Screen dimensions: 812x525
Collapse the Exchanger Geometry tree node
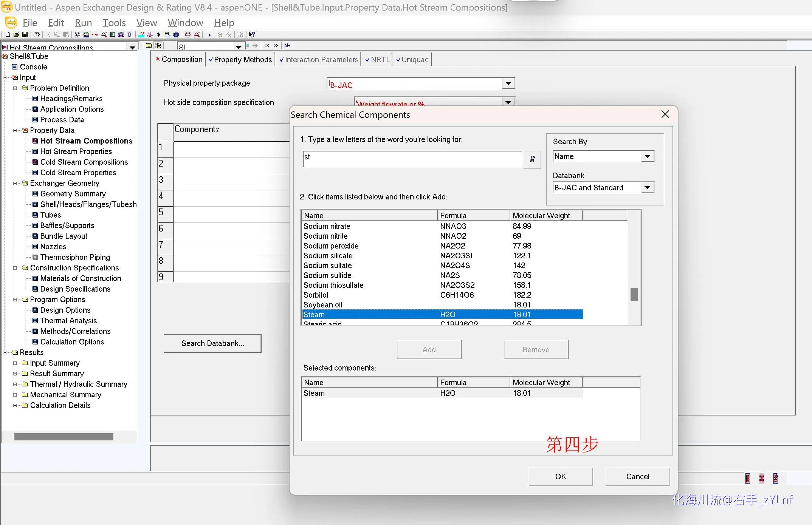(15, 183)
